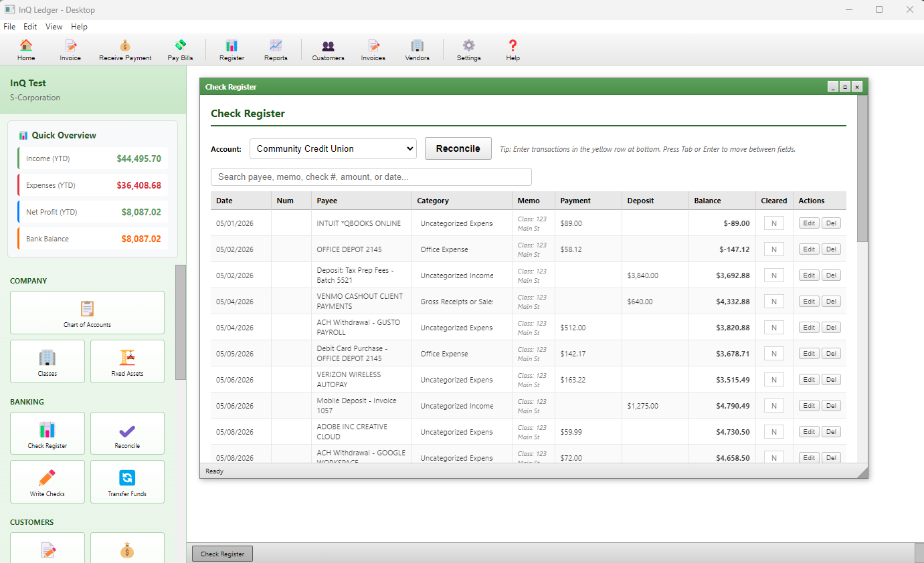
Task: Toggle cleared status for INTUIT *QBOOKS ONLINE row
Action: coord(774,223)
